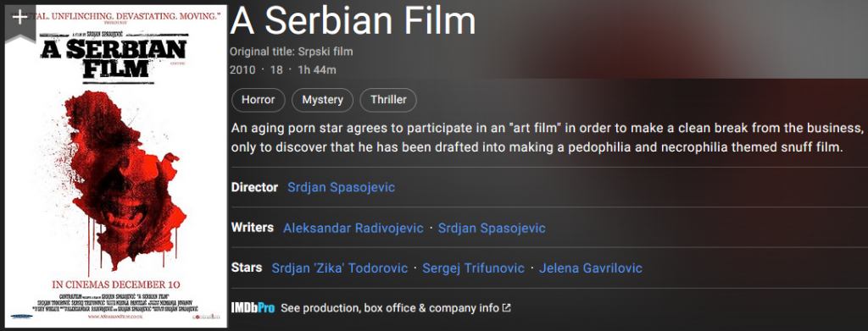The height and width of the screenshot is (331, 868).
Task: Click the 2010 release year
Action: (242, 70)
